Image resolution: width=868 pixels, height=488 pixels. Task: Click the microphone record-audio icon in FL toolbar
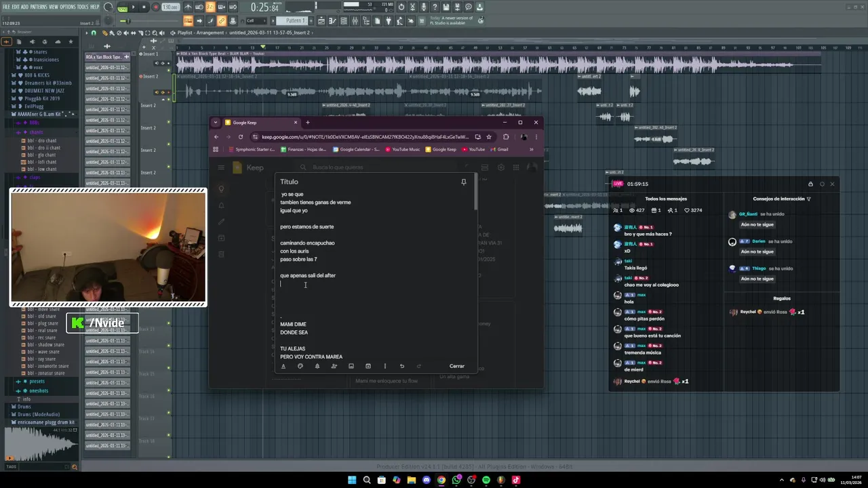(424, 7)
